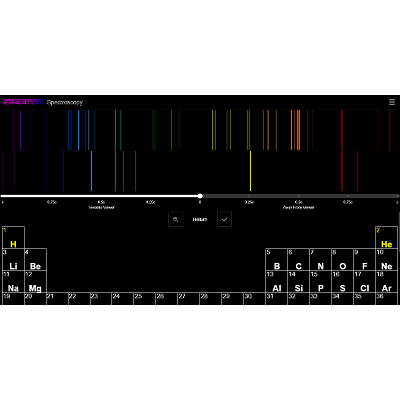Select element number 29 cell
This screenshot has width=400, height=400.
[232, 299]
